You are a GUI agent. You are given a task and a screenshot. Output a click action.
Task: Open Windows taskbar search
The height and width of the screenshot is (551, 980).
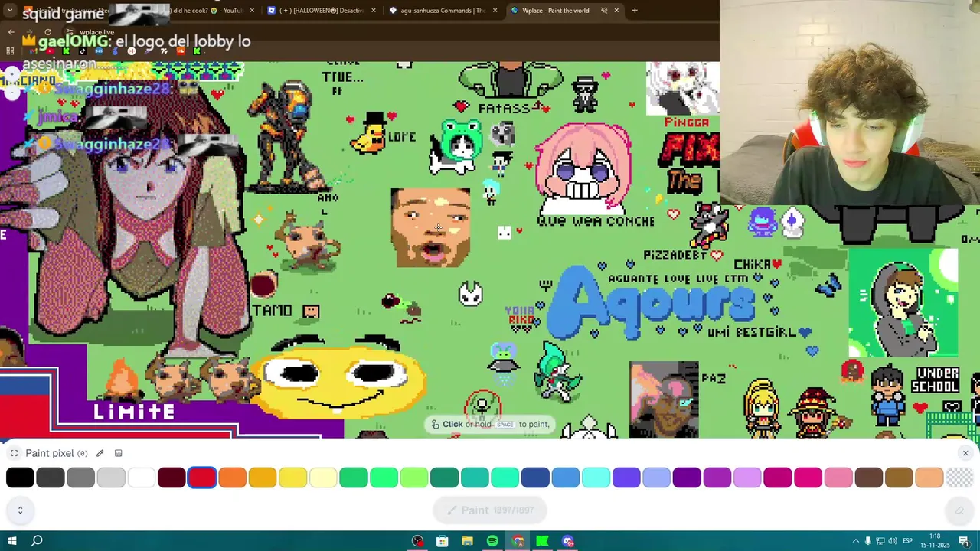(37, 541)
